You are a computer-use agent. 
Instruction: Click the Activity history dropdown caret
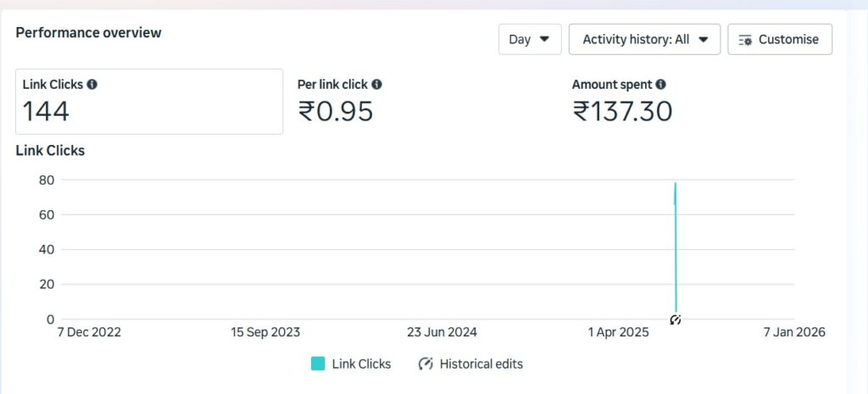(704, 39)
